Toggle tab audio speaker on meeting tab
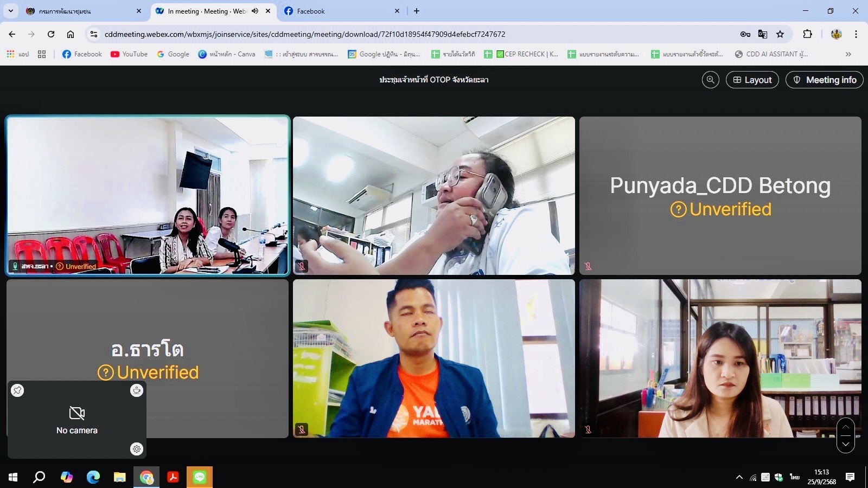868x488 pixels. pyautogui.click(x=255, y=11)
